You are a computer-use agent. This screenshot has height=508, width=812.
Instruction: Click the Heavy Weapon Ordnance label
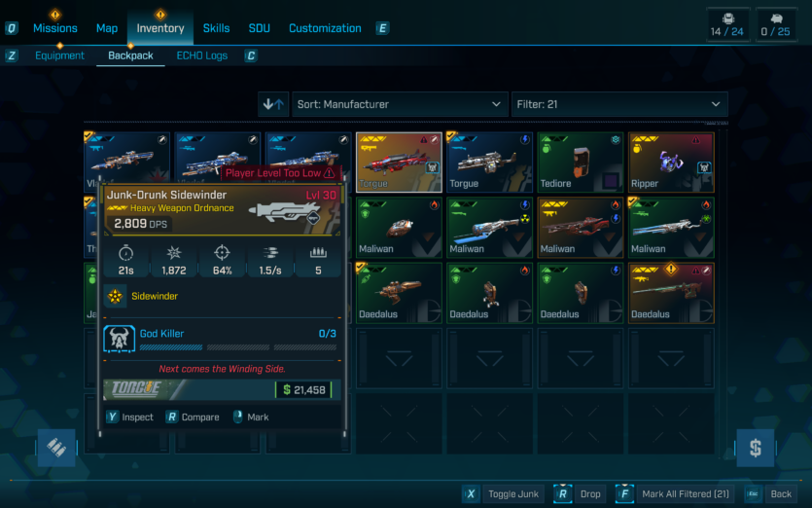tap(182, 208)
